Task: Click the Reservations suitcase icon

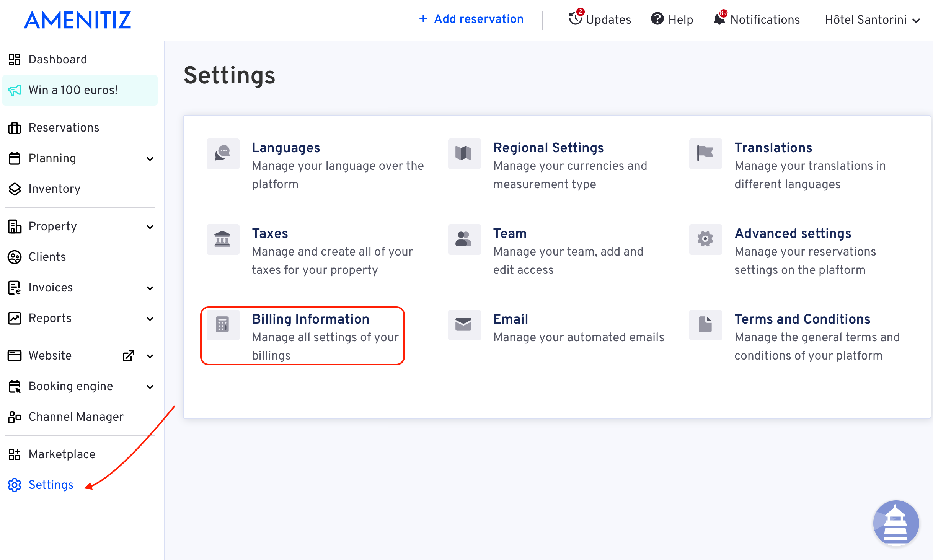Action: pos(15,128)
